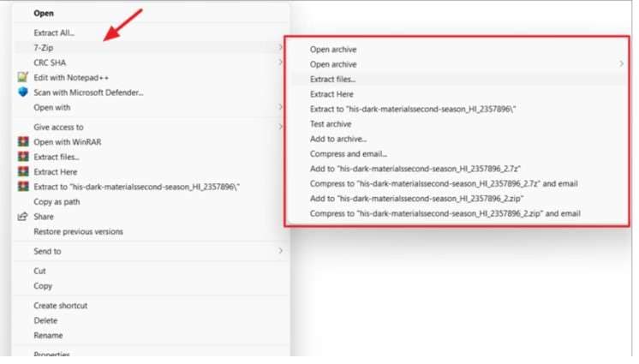Click the Microsoft Defender shield icon
The width and height of the screenshot is (639, 364).
(23, 92)
